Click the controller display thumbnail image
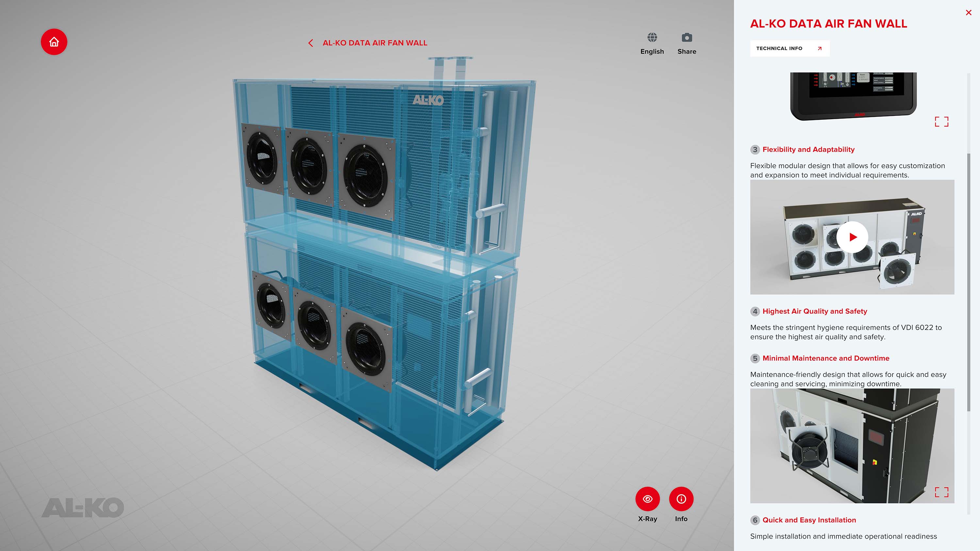This screenshot has width=980, height=551. click(x=853, y=95)
